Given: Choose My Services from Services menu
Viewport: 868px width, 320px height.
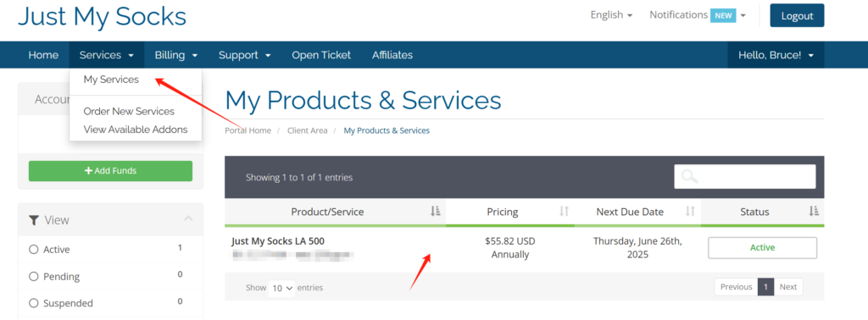Looking at the screenshot, I should (111, 80).
